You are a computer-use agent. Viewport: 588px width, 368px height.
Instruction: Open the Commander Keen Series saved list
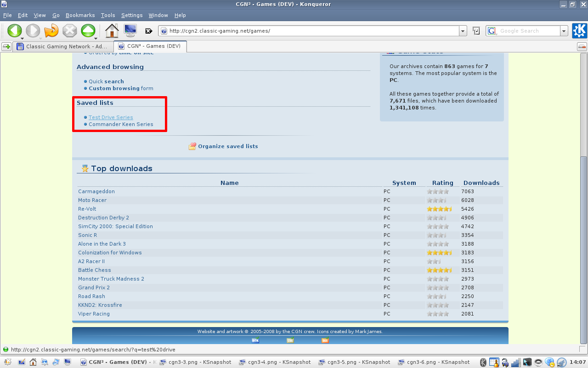point(121,124)
